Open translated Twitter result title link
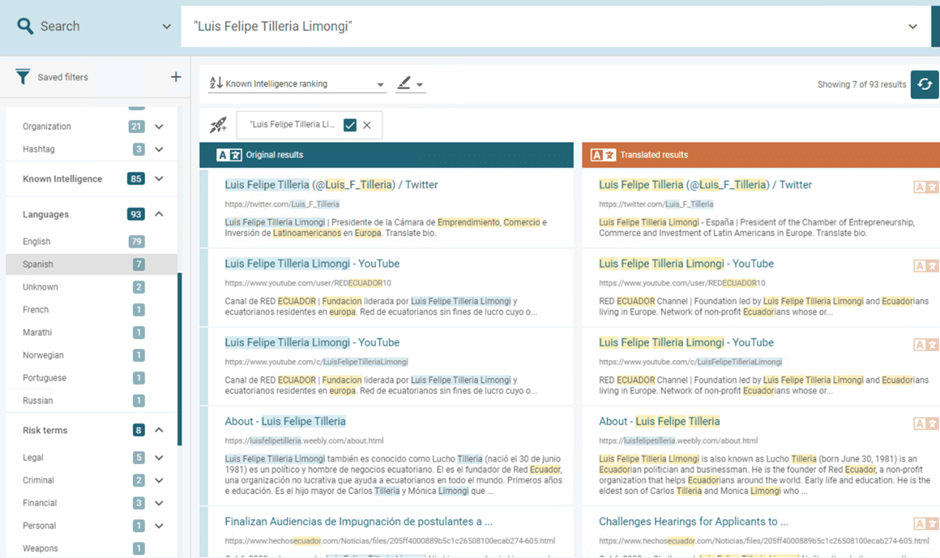Viewport: 940px width, 558px height. pos(705,185)
